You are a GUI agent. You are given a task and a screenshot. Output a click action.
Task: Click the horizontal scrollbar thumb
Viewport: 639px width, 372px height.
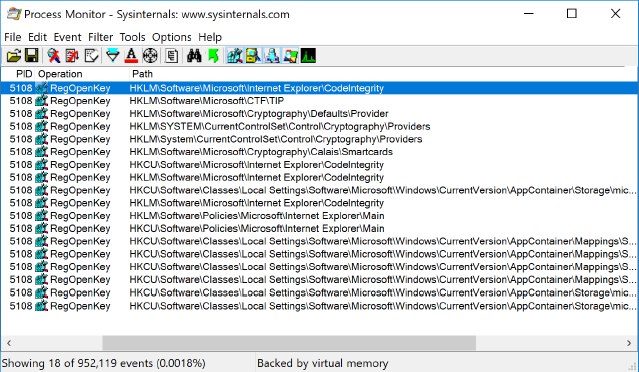click(x=289, y=343)
